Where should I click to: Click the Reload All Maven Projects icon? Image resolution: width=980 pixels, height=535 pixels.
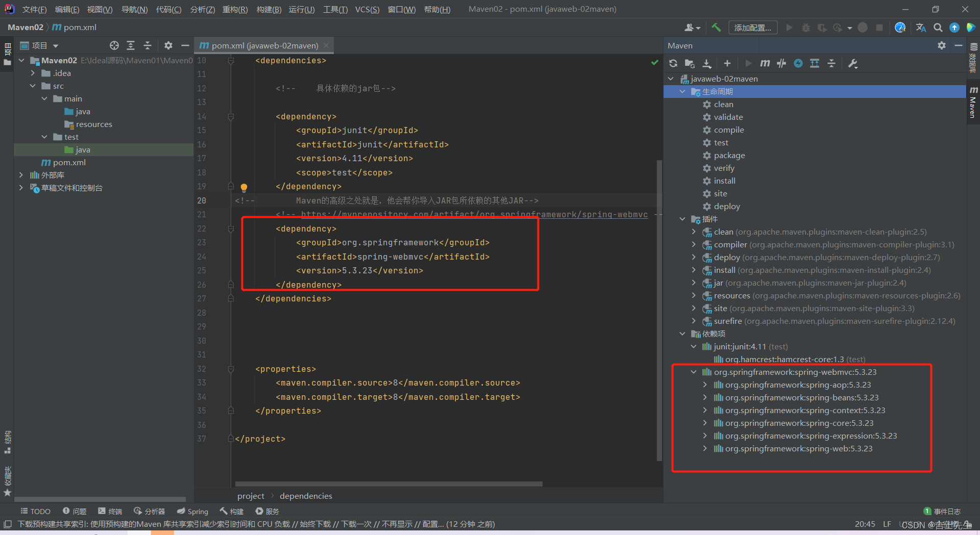pos(673,63)
